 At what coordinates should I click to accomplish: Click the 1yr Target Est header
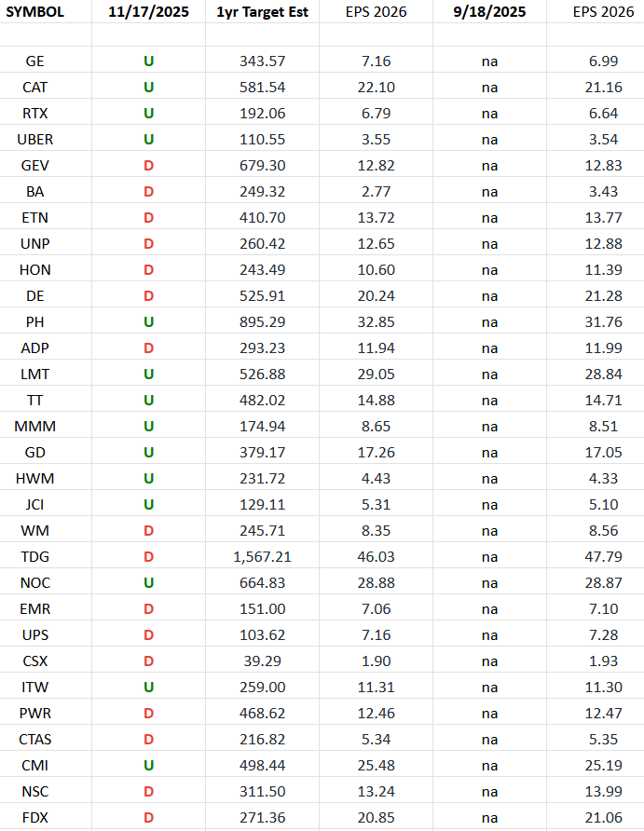click(x=262, y=12)
